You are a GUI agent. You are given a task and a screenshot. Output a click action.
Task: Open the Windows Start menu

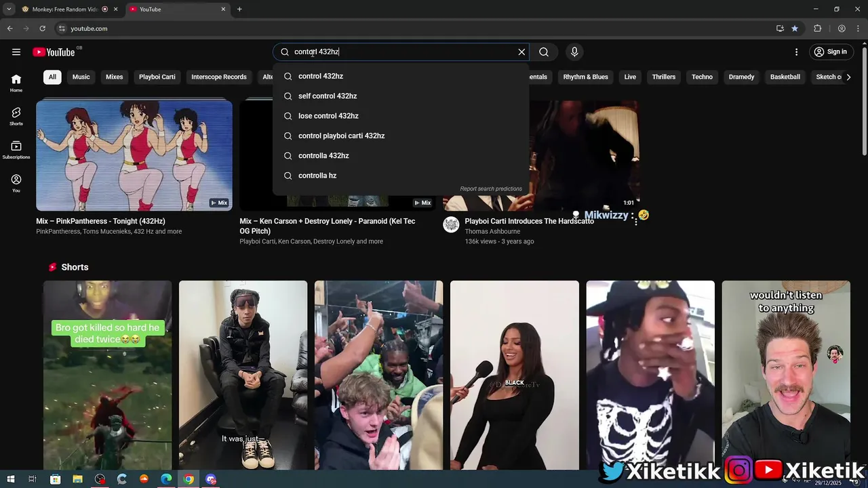[x=11, y=479]
